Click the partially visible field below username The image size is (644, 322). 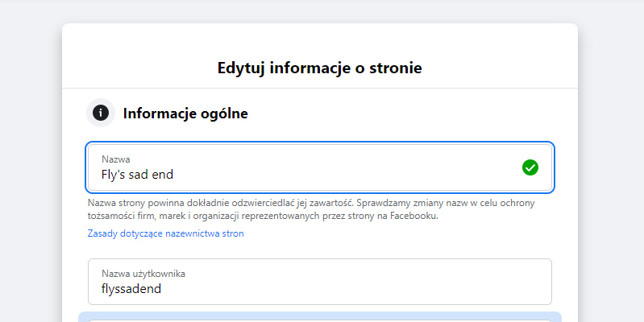pyautogui.click(x=320, y=320)
